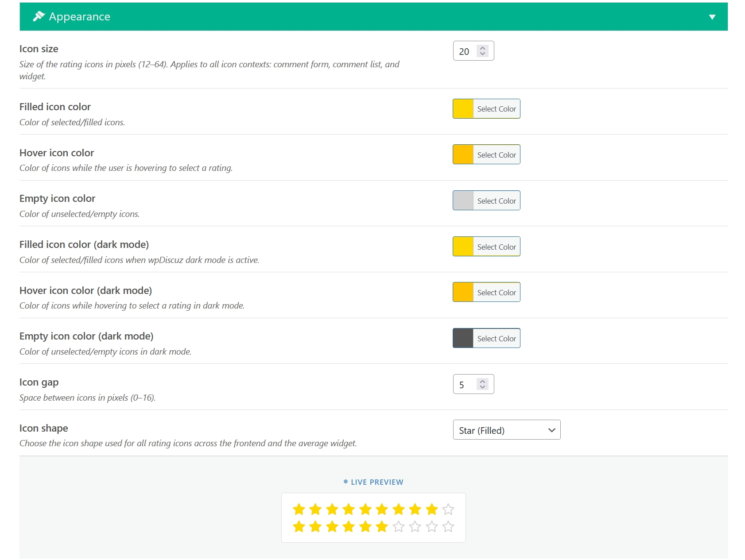This screenshot has height=560, width=745.
Task: Collapse the Appearance section arrow
Action: 712,17
